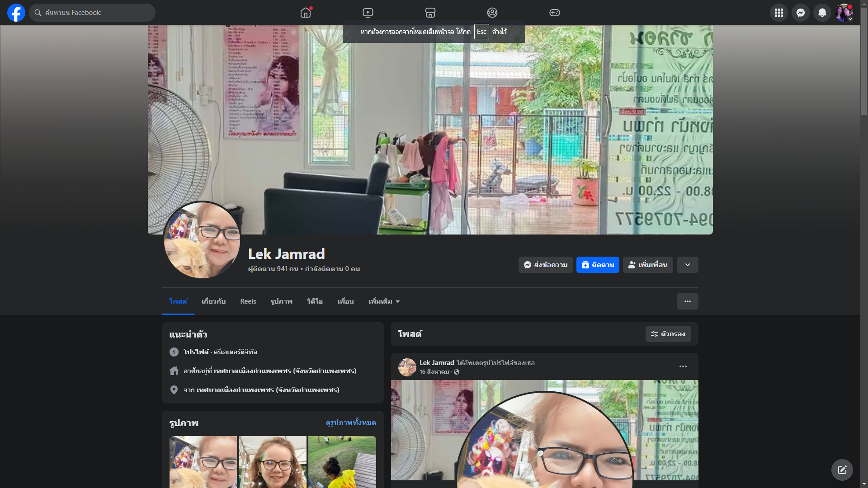
Task: Switch to the เกี่ยวกับ tab
Action: pyautogui.click(x=213, y=301)
